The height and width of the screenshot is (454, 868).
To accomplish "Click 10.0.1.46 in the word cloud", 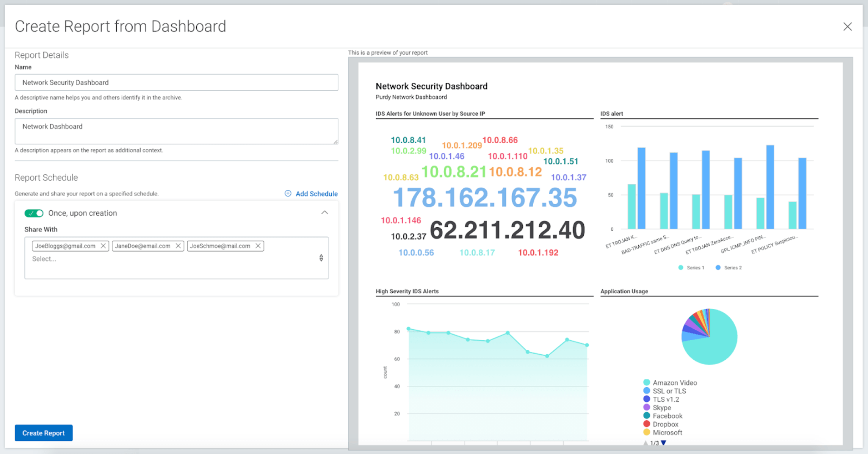I will [447, 156].
